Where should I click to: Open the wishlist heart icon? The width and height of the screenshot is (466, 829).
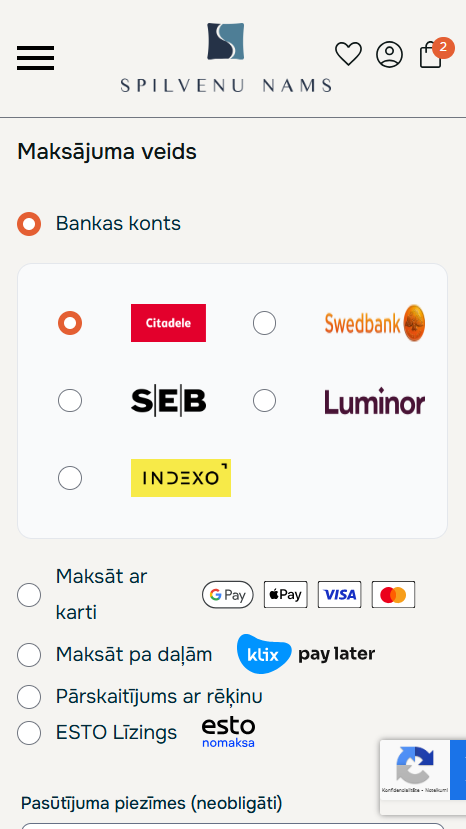click(x=349, y=54)
